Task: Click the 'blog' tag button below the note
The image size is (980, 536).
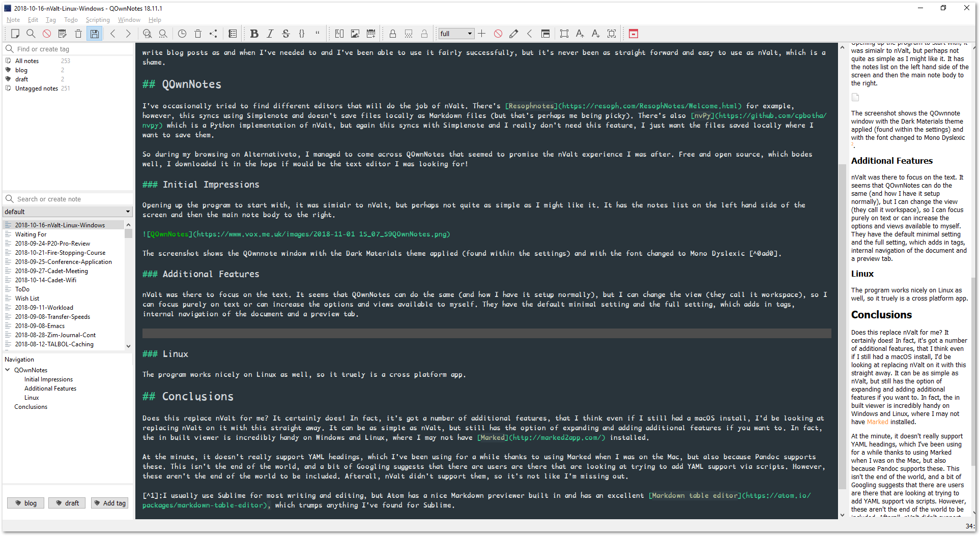Action: pyautogui.click(x=26, y=503)
